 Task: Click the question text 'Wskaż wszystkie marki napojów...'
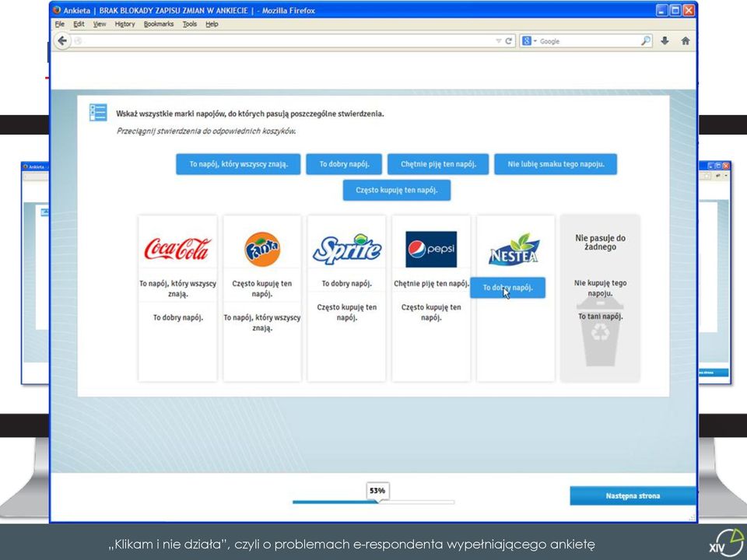coord(250,114)
